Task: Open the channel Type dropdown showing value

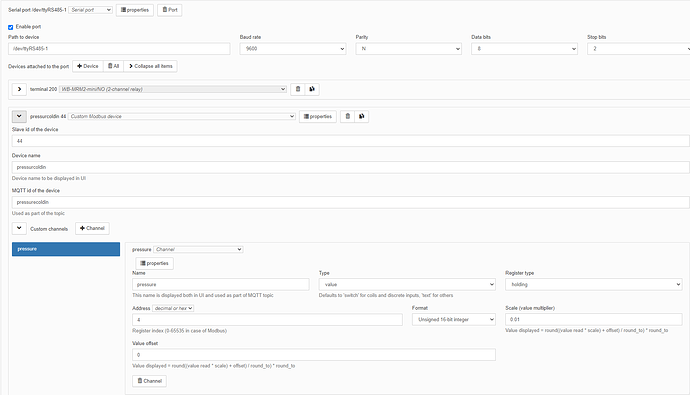Action: point(407,285)
